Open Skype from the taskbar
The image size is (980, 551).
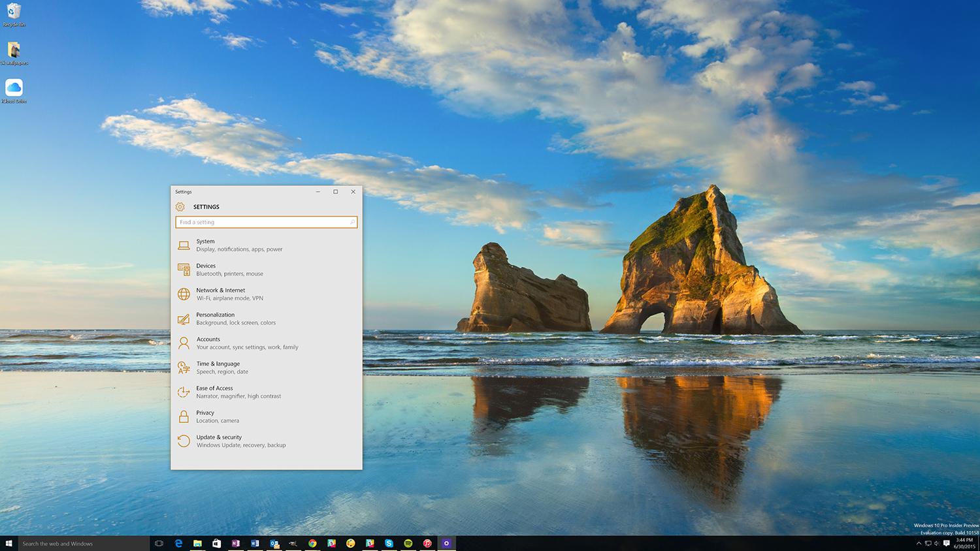[x=389, y=543]
